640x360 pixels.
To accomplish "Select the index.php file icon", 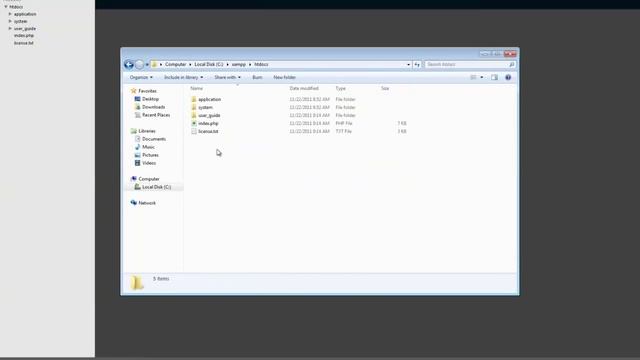I will click(x=194, y=123).
